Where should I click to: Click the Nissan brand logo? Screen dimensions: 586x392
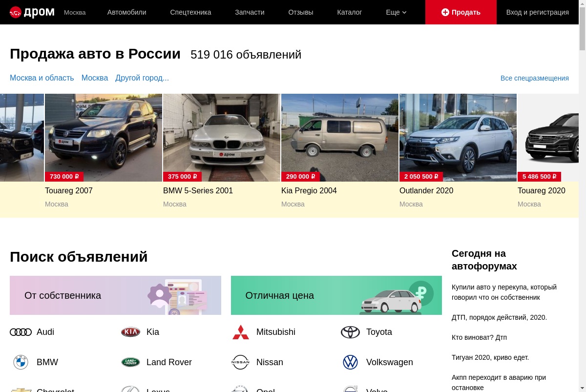pyautogui.click(x=240, y=362)
